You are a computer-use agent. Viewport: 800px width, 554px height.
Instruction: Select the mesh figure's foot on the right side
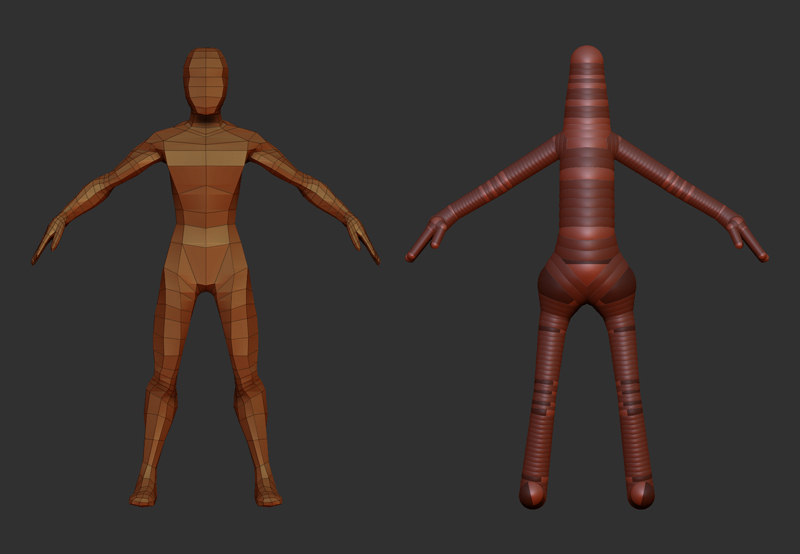(267, 494)
